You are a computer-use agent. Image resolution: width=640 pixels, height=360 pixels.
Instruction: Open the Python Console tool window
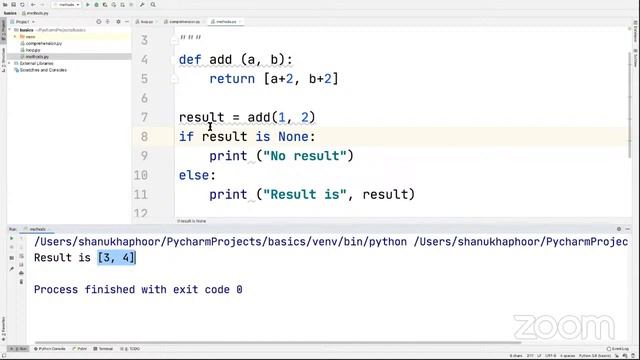[49, 349]
